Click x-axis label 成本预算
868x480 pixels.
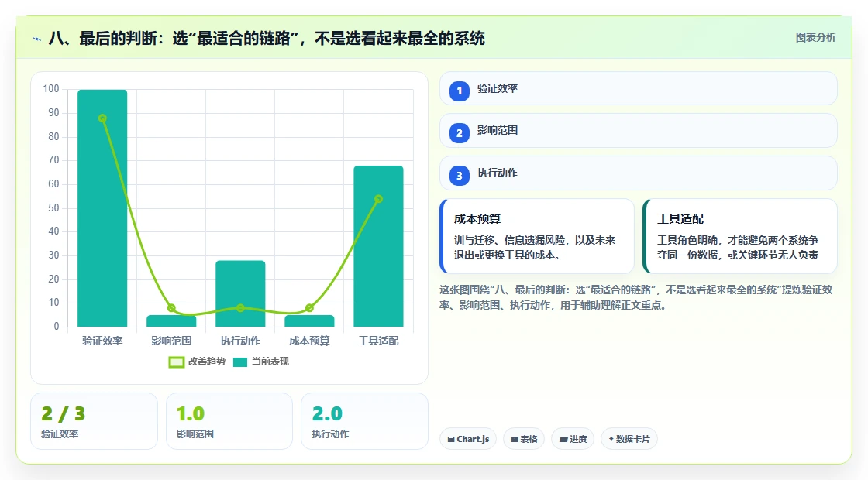[x=309, y=341]
